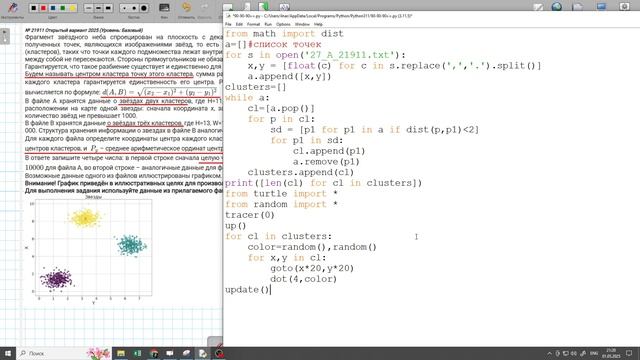Open the whiteboard settings gear icon
This screenshot has width=640, height=360.
pyautogui.click(x=624, y=6)
